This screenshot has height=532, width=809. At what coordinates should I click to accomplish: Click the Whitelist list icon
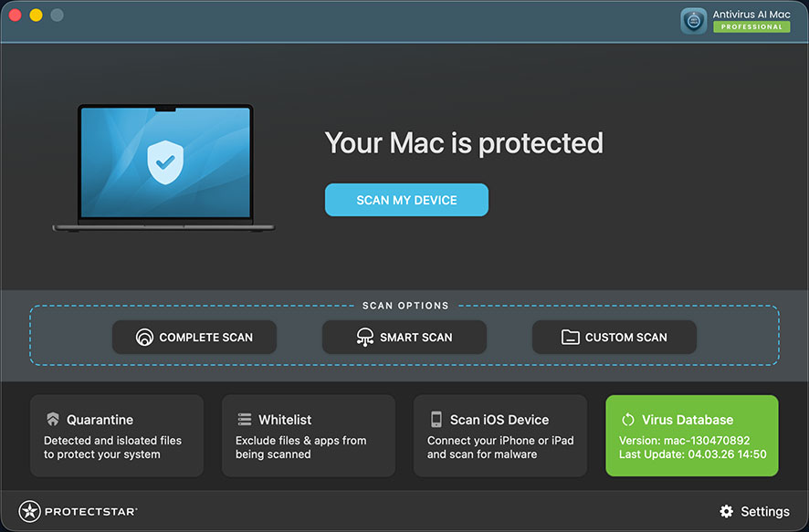point(244,420)
